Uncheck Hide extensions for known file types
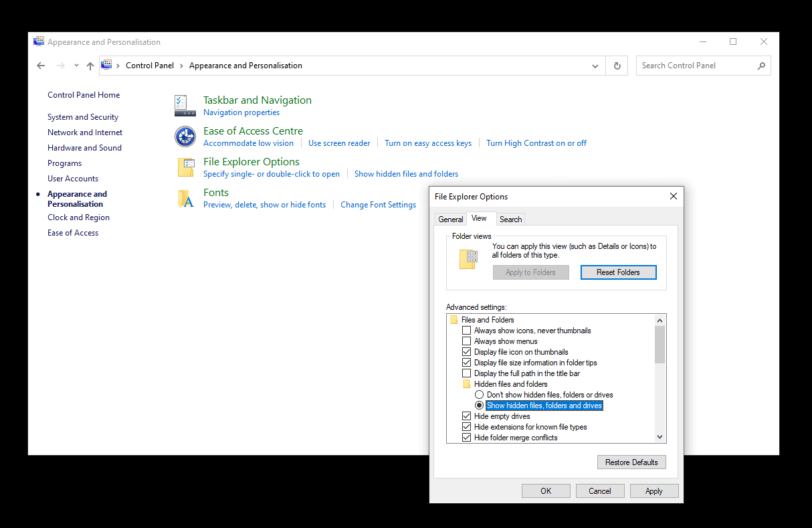Viewport: 812px width, 528px height. click(466, 426)
